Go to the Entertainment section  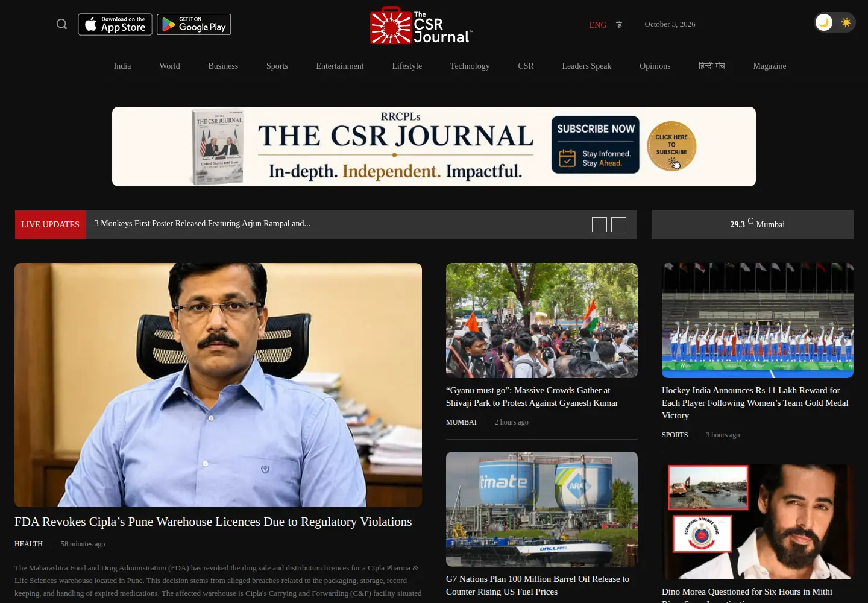(x=340, y=66)
